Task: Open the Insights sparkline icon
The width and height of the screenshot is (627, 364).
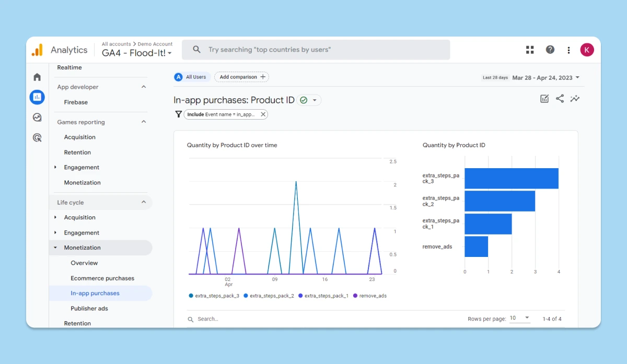Action: coord(575,99)
